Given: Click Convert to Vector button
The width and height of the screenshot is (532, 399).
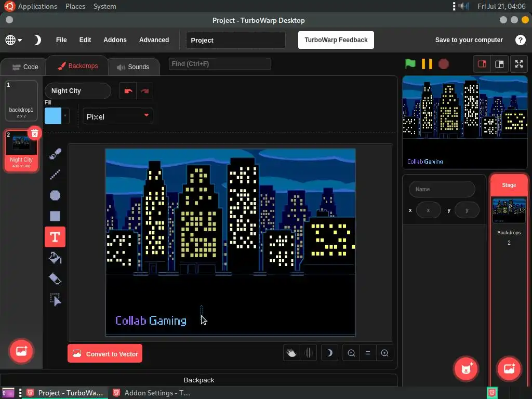Looking at the screenshot, I should tap(105, 353).
